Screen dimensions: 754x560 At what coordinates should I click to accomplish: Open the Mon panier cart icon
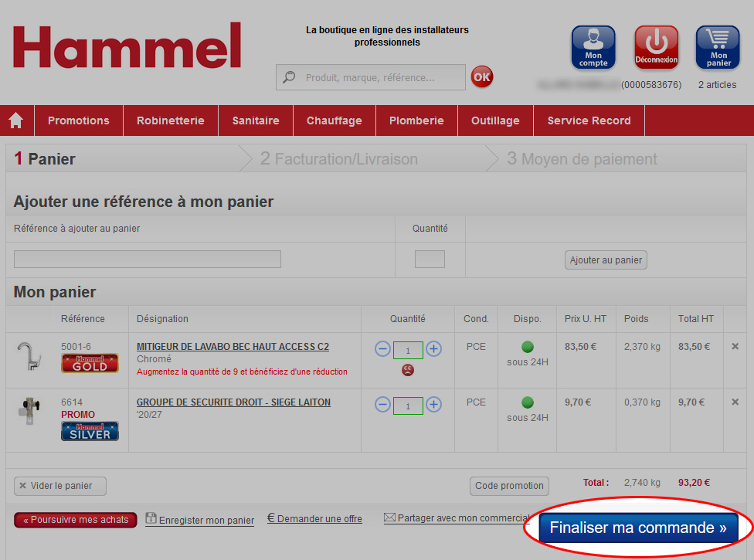coord(718,47)
